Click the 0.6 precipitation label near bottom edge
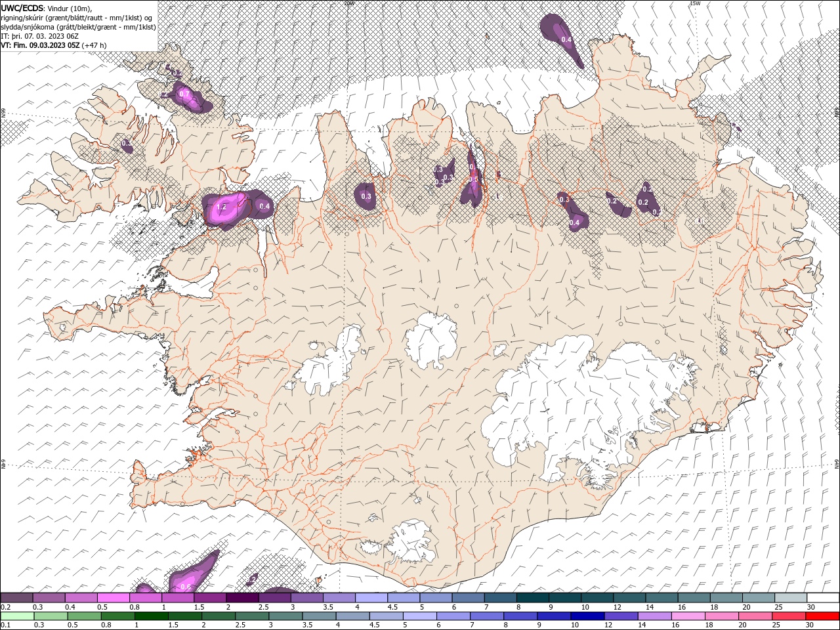 click(186, 587)
